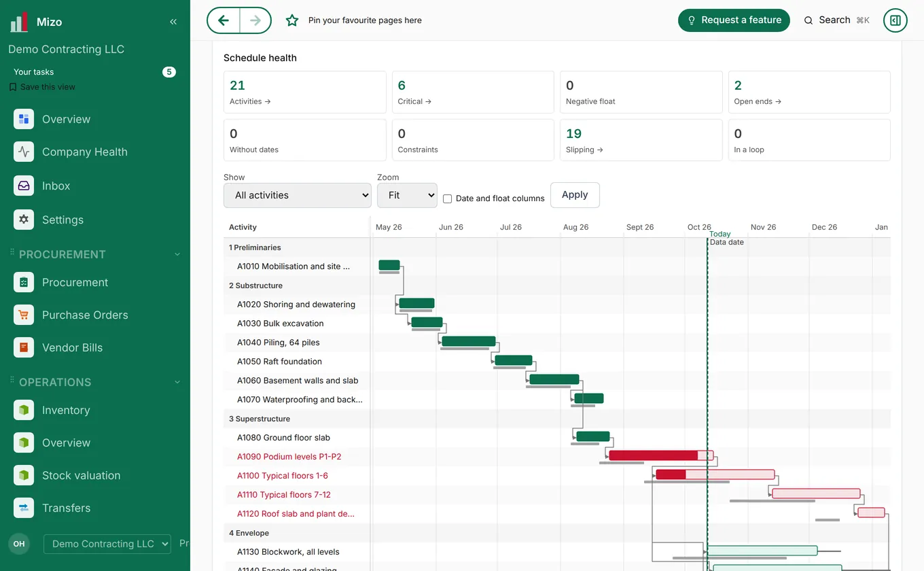This screenshot has width=924, height=571.
Task: Open the 21 Activities card
Action: [305, 92]
